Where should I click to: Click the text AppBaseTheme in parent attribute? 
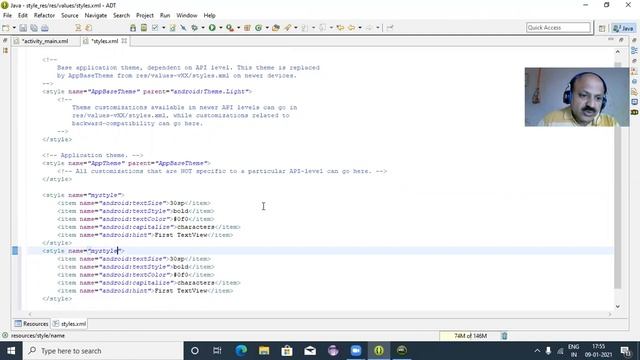(x=182, y=163)
